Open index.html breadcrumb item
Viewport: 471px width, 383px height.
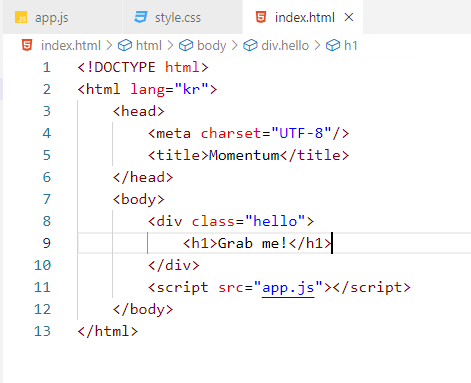click(x=71, y=45)
